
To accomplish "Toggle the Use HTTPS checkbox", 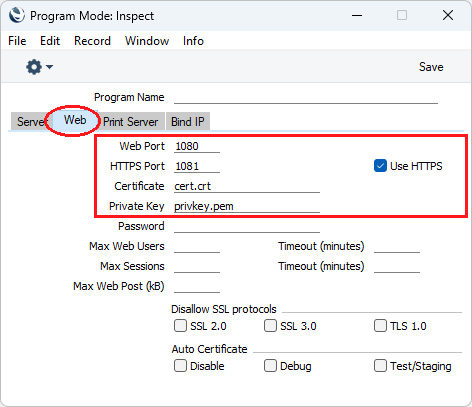I will click(x=380, y=166).
